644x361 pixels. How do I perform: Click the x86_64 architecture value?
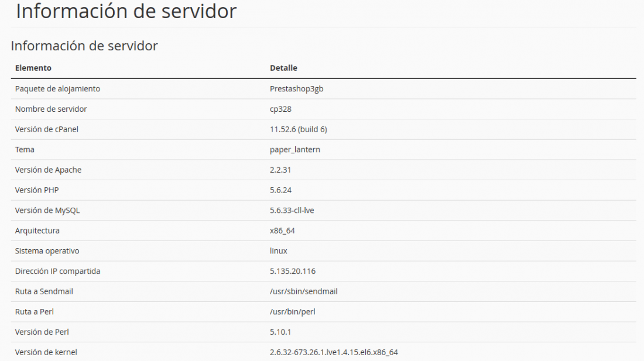[x=282, y=231]
